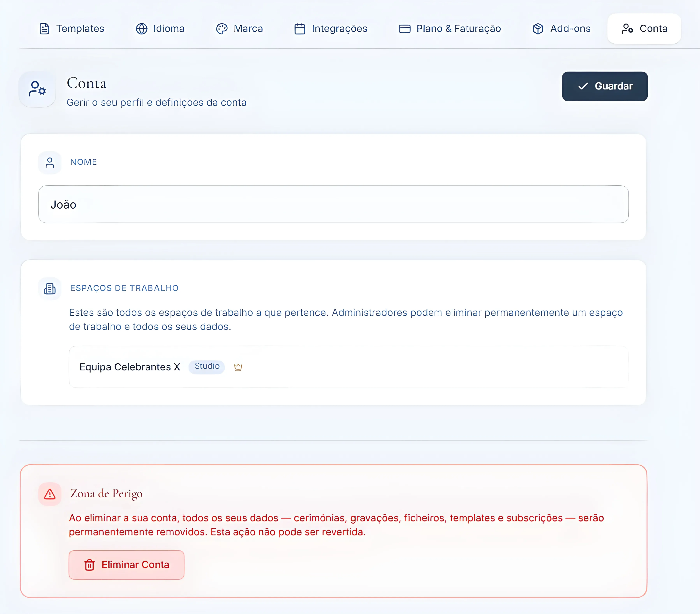Click the Integrações calendar icon

pyautogui.click(x=300, y=29)
